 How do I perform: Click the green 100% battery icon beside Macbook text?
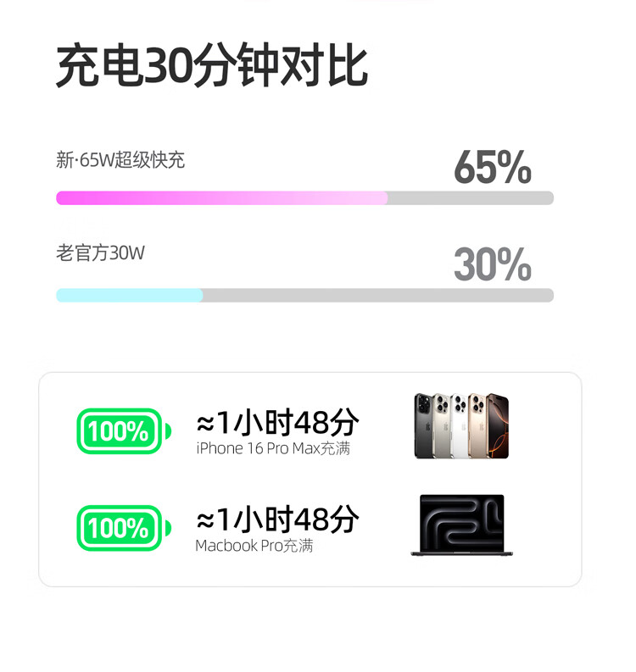123,528
